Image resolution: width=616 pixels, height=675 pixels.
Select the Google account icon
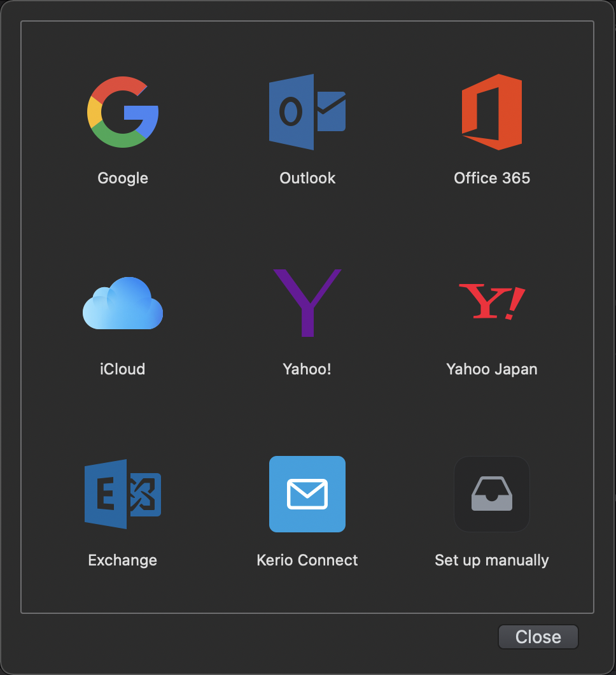(x=123, y=112)
